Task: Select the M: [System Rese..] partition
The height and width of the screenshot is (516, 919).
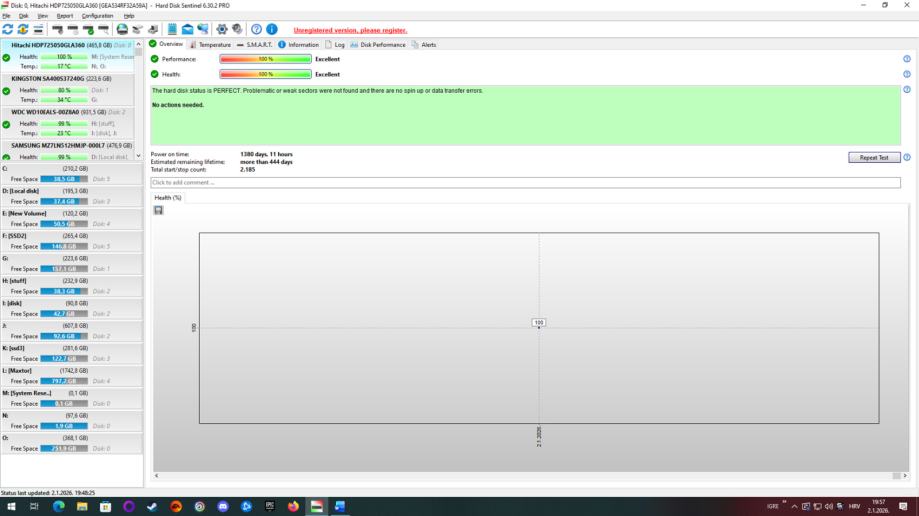Action: coord(72,398)
